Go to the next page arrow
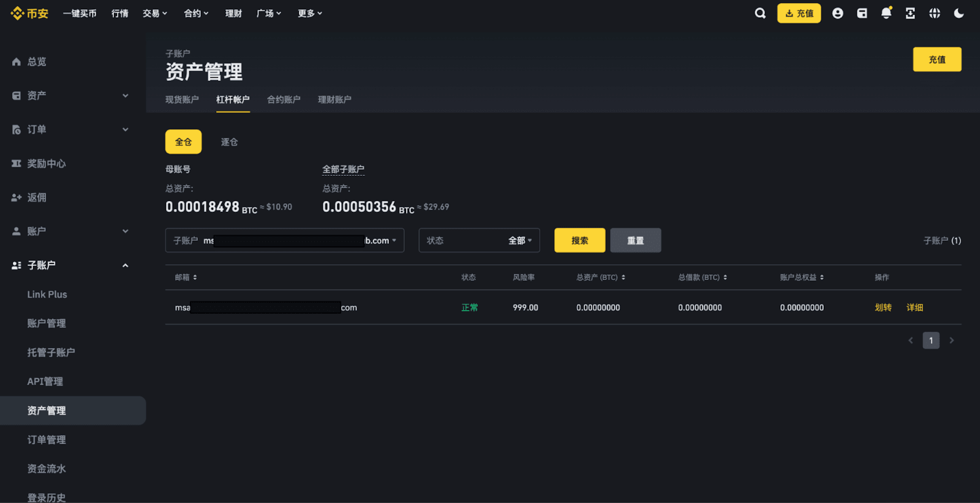This screenshot has height=503, width=980. 951,341
